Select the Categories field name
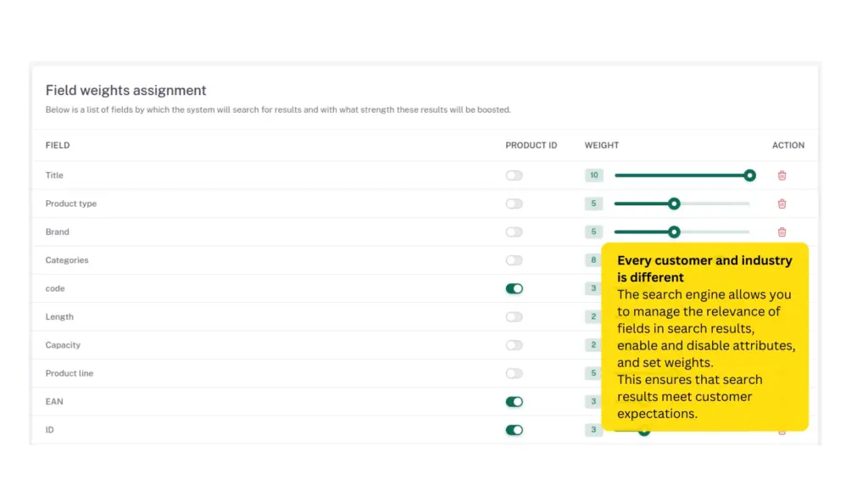868x502 pixels. click(67, 260)
